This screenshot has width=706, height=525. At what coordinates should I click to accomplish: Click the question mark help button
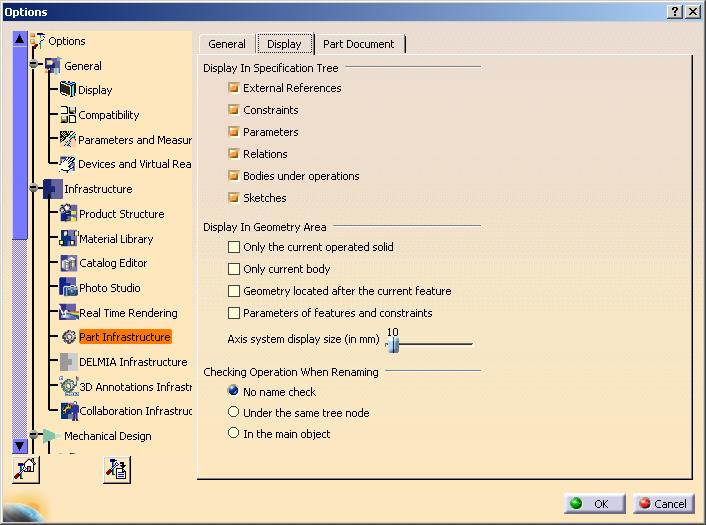coord(674,12)
